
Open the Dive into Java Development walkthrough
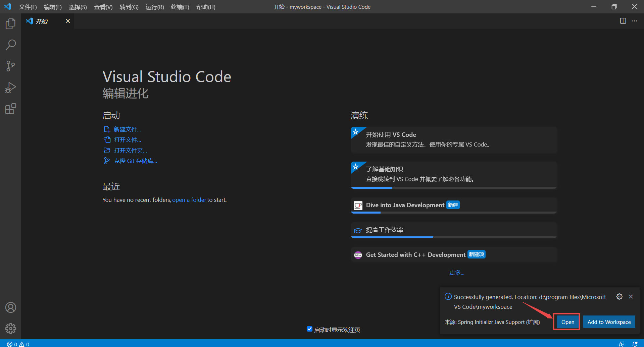tap(454, 205)
